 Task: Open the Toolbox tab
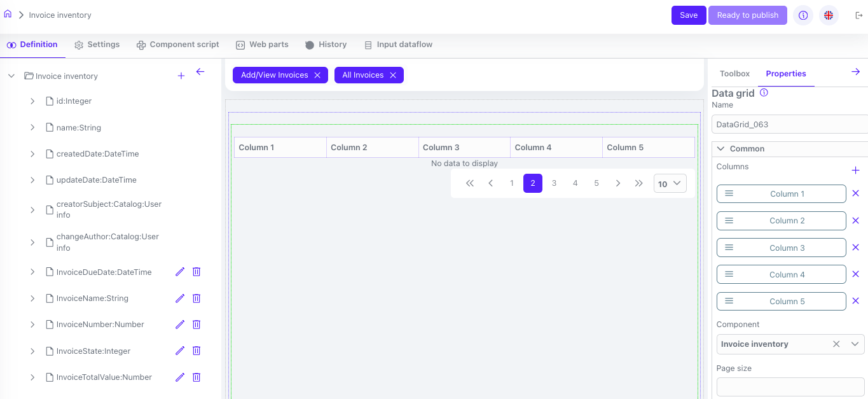point(734,74)
